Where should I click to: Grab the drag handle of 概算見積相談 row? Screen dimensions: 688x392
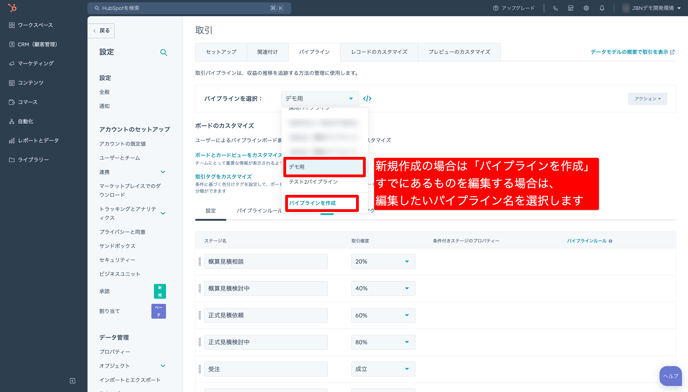(200, 262)
